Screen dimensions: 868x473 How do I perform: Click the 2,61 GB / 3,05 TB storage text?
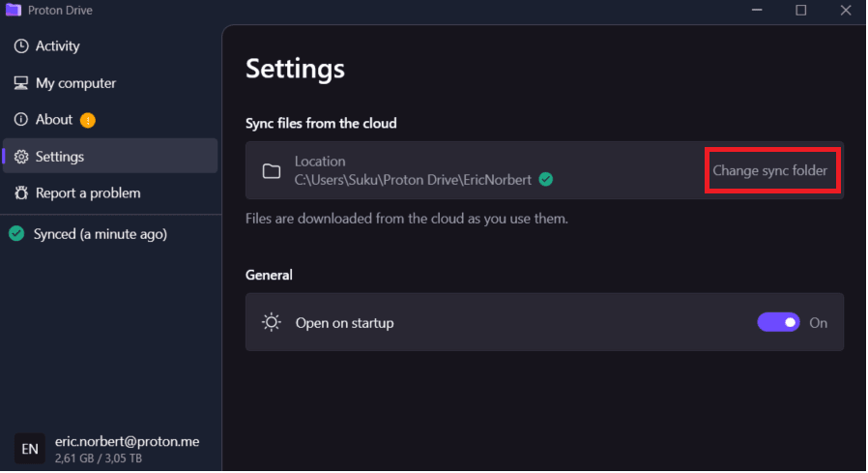click(x=99, y=458)
